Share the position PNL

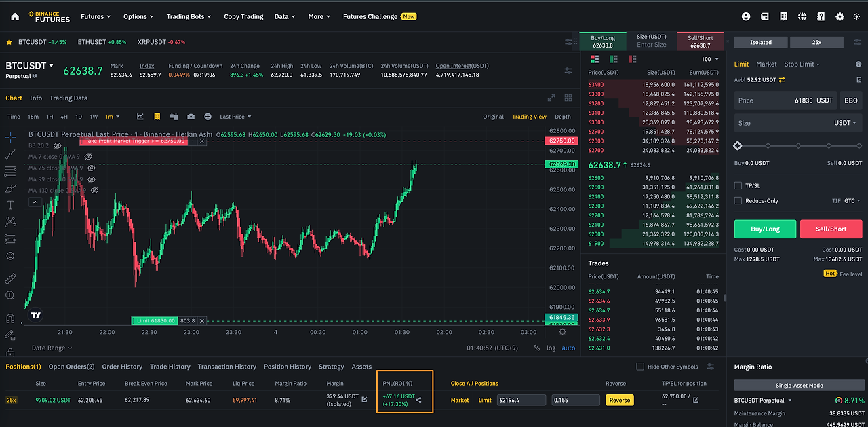418,400
